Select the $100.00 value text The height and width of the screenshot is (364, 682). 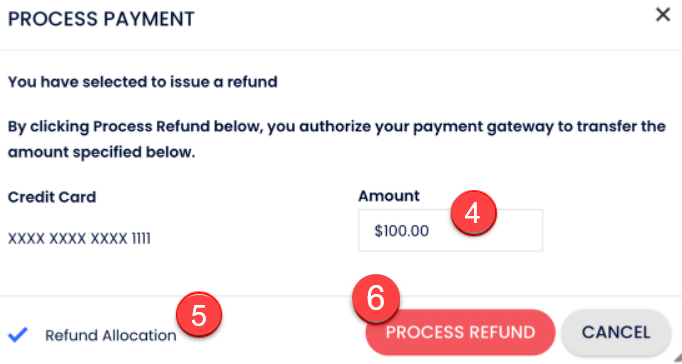click(402, 231)
